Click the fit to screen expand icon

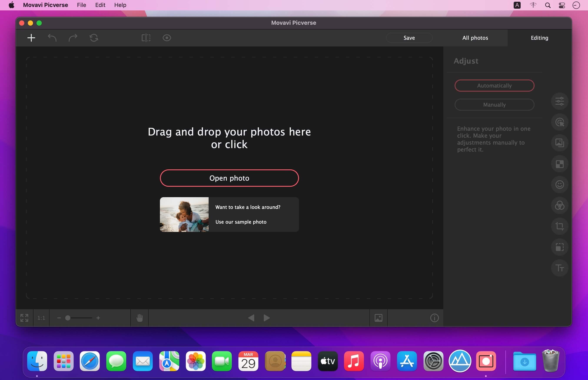point(24,318)
